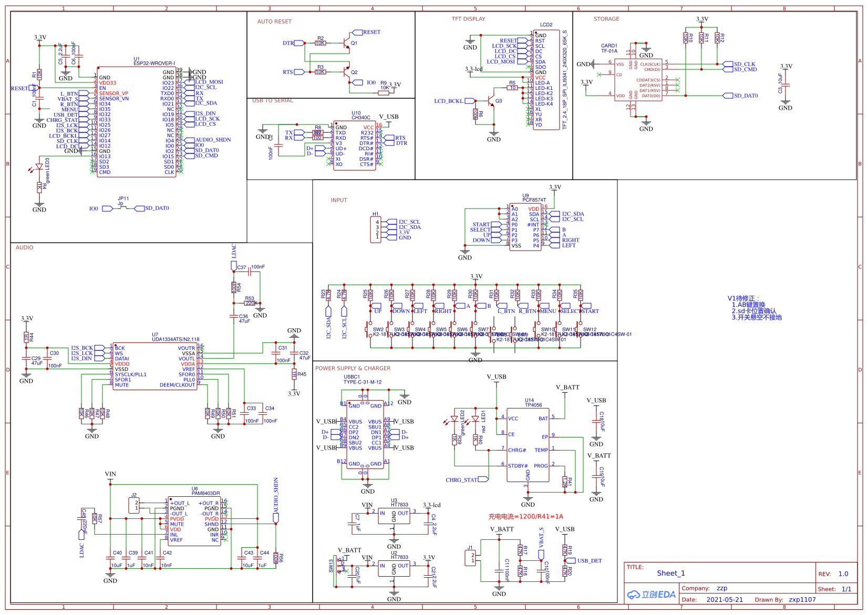
Task: Click the V1待修正 note heading
Action: click(743, 298)
